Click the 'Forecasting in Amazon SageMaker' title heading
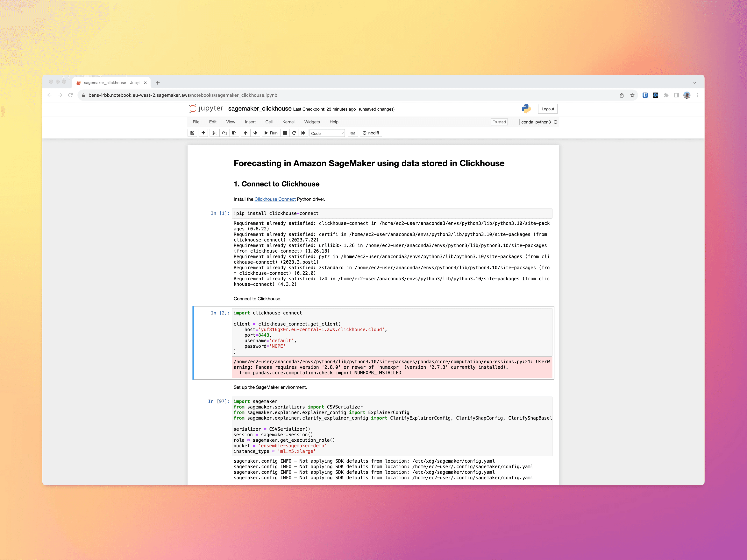Screen dimensions: 747x560 (x=369, y=163)
